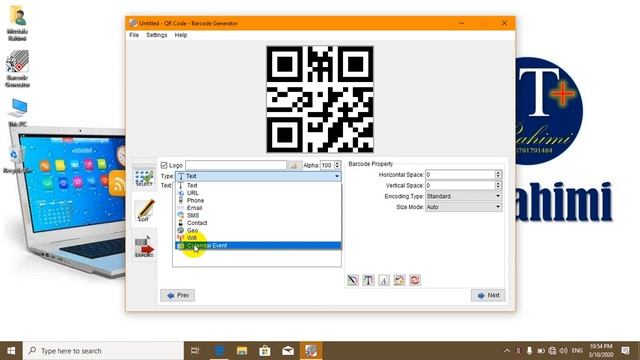Open the Edit step in the sidebar
Screen dimensions: 640x360
pos(144,210)
